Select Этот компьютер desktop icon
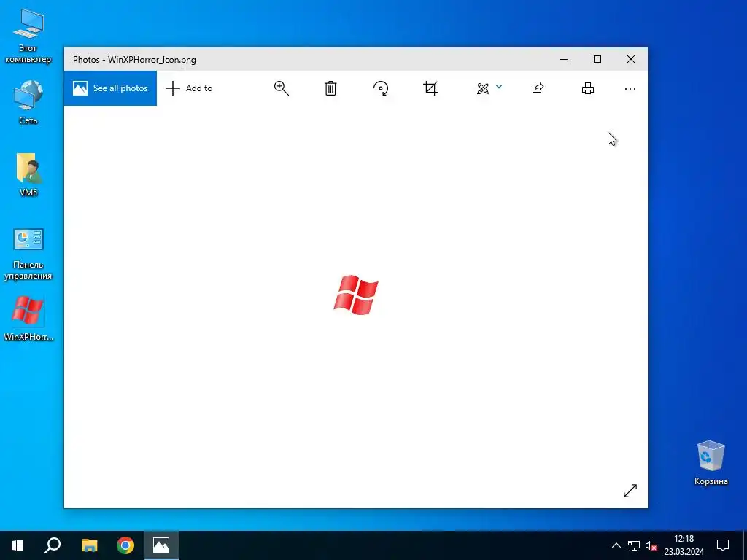747x560 pixels. coord(28,36)
